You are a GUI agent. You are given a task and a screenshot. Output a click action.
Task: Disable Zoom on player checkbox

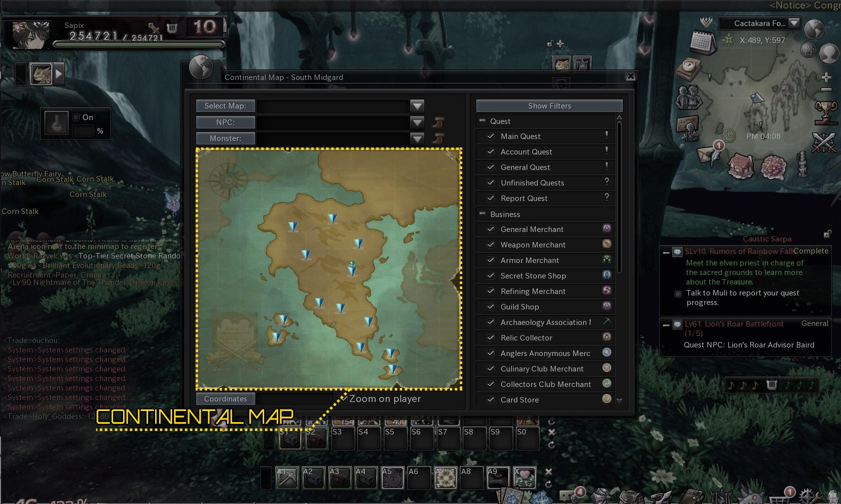click(x=344, y=398)
